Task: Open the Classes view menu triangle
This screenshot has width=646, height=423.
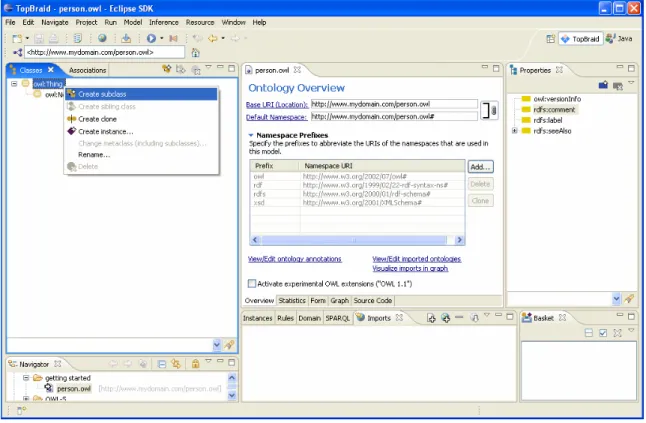Action: (208, 66)
